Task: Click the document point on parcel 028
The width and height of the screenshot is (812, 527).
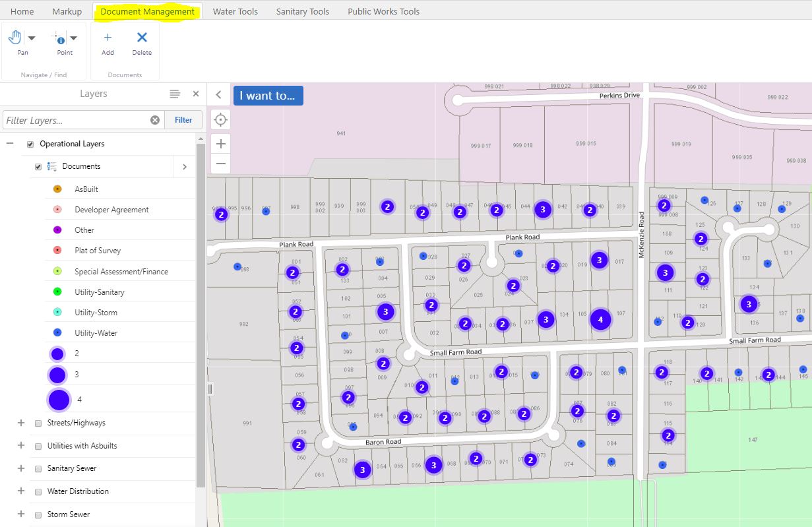Action: pos(423,255)
